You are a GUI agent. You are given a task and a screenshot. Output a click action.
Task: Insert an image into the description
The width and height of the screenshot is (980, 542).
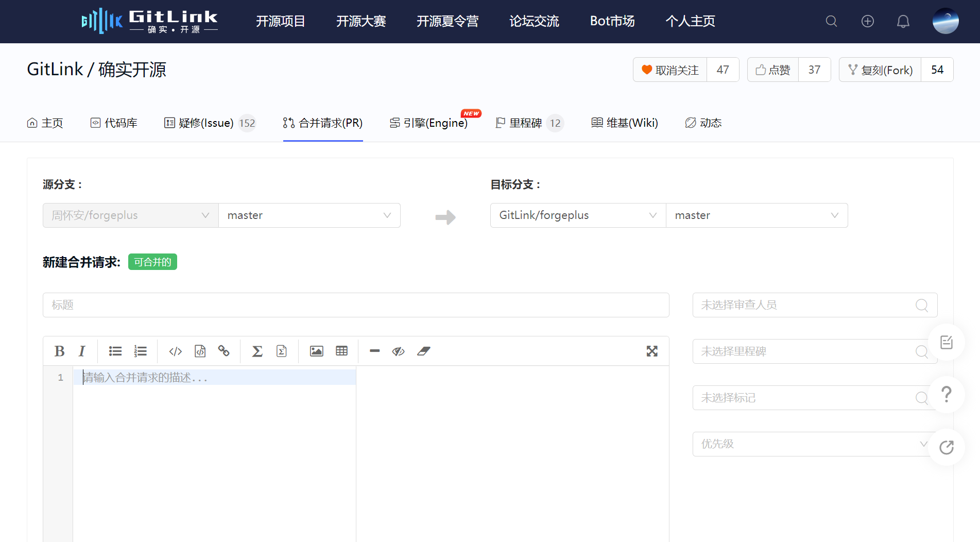click(x=317, y=351)
